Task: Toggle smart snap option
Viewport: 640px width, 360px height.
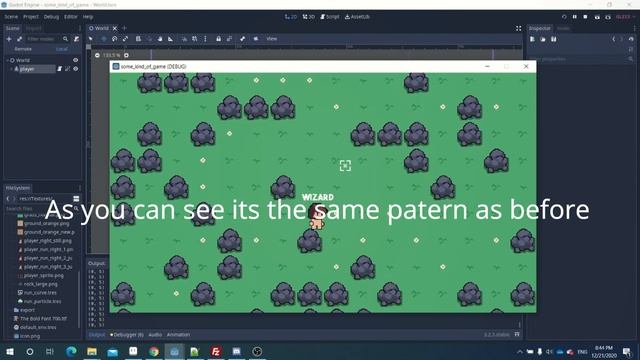Action: [184, 39]
